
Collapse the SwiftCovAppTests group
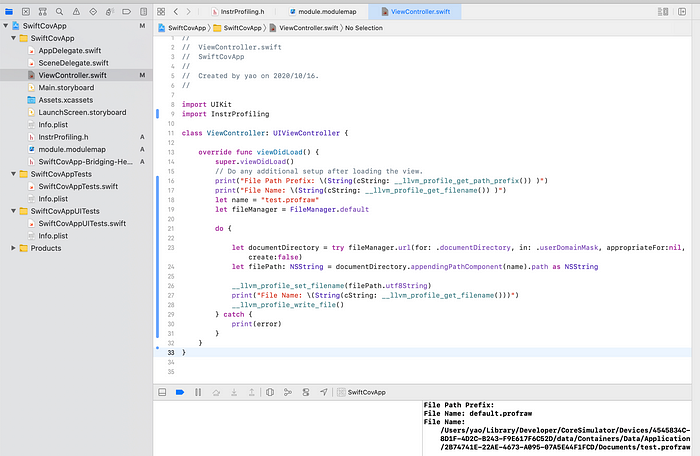click(x=13, y=174)
